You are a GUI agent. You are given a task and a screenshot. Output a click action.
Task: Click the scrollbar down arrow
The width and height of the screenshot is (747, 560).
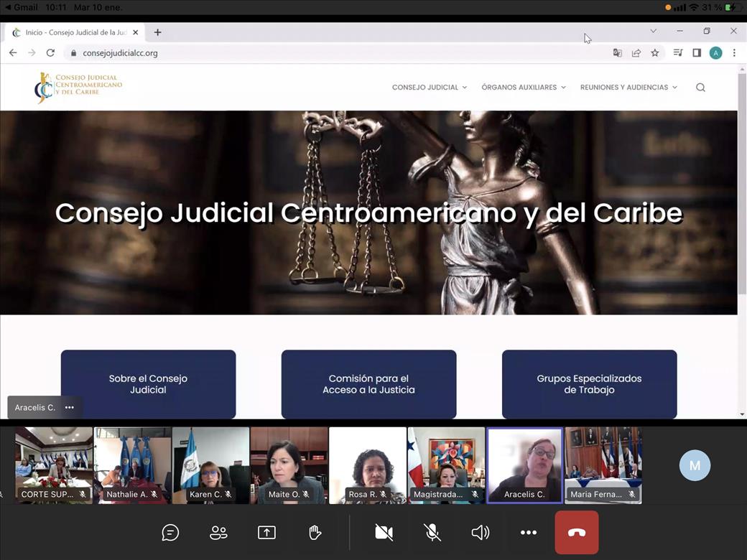(x=742, y=414)
